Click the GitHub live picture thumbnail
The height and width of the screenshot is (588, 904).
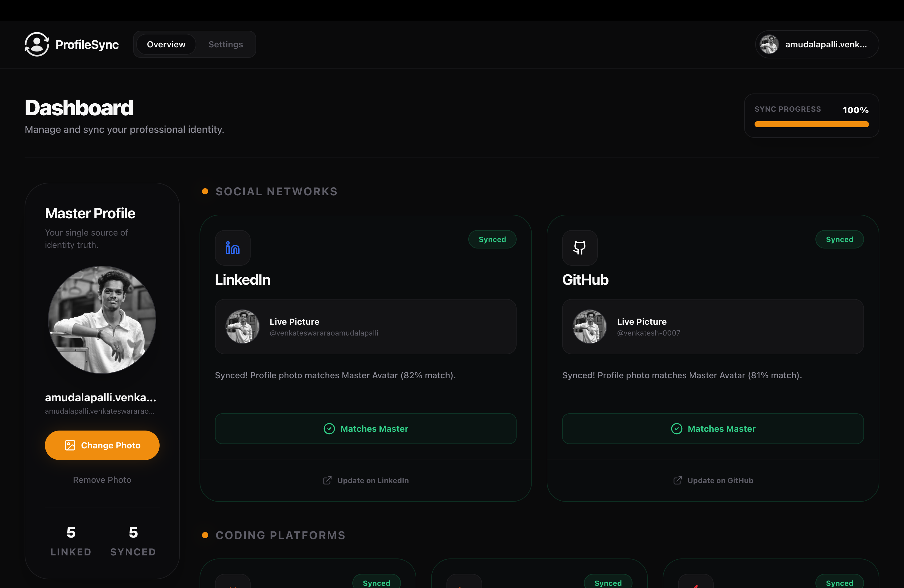pos(589,327)
